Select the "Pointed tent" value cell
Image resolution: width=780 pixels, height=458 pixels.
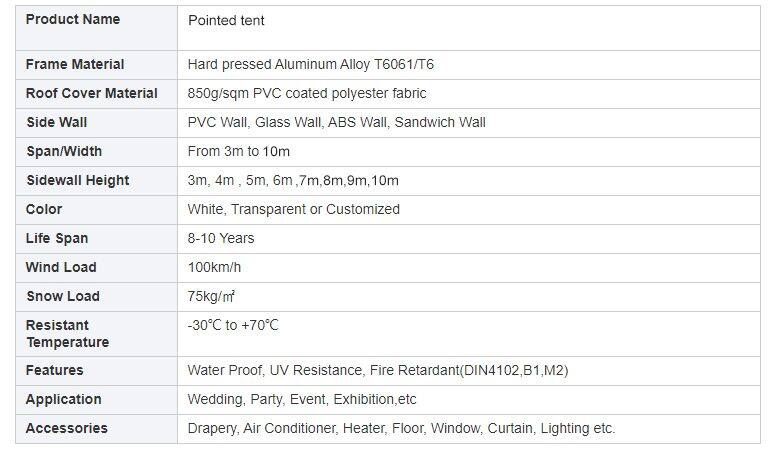click(226, 21)
